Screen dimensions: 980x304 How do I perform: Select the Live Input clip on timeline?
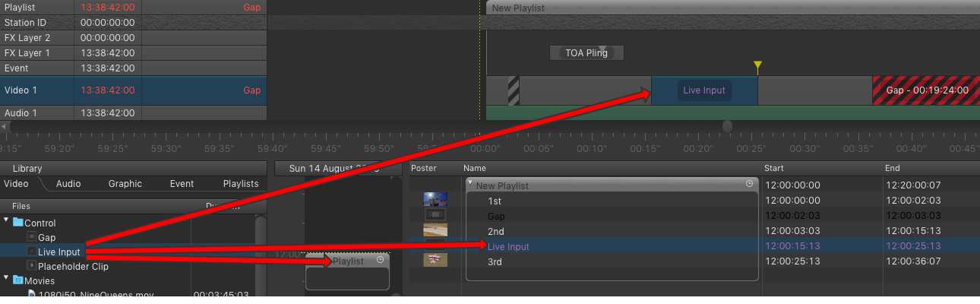point(704,90)
